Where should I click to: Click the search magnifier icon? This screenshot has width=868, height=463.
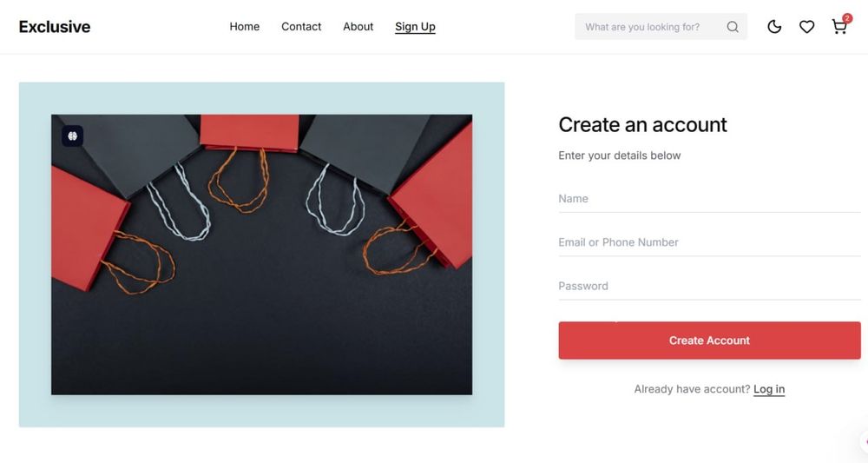733,27
